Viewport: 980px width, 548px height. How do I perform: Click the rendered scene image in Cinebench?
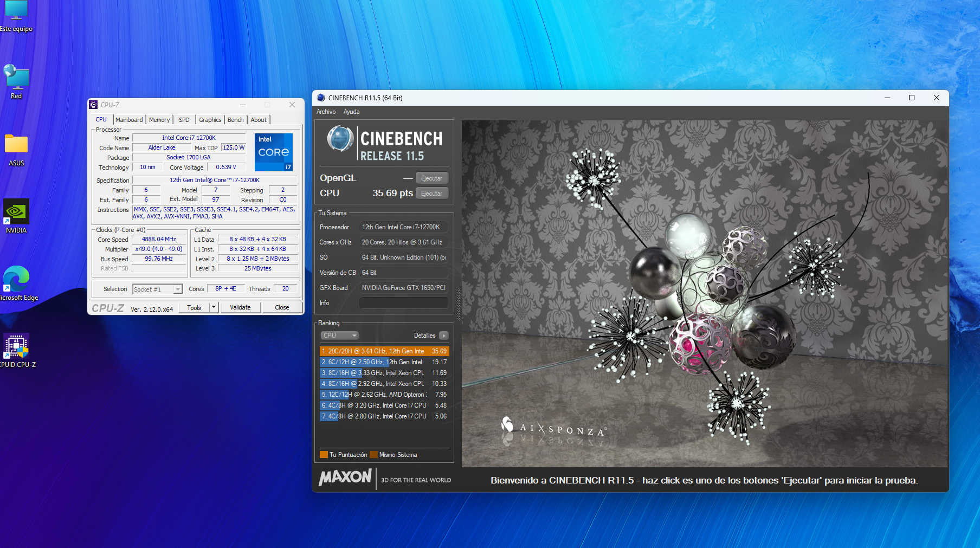tap(704, 293)
